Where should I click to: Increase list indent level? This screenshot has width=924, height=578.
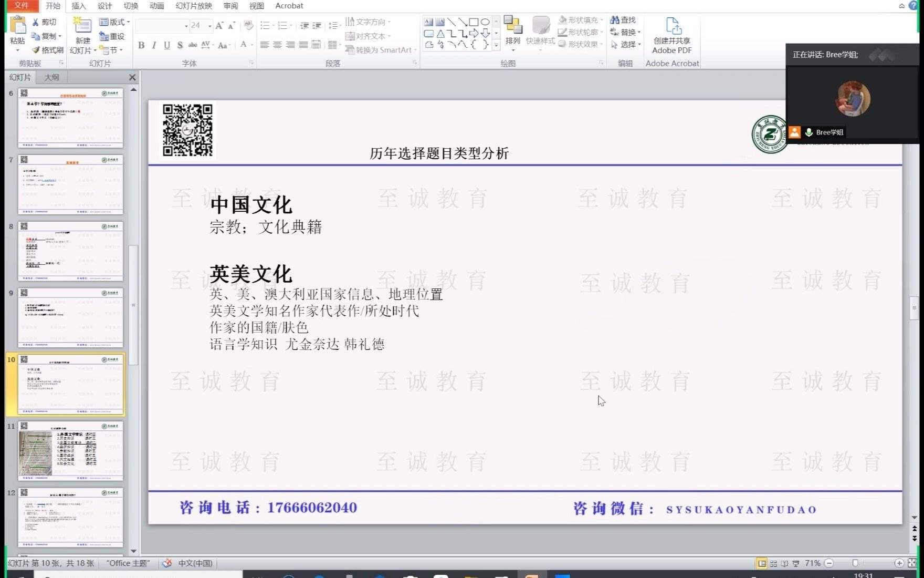[317, 25]
